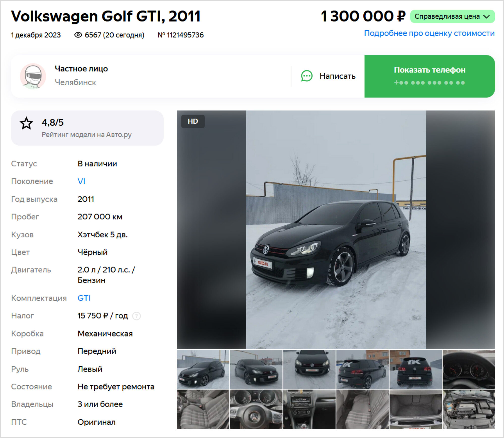Click the views count 6567 (20 сегодня)
This screenshot has height=438, width=504.
114,35
